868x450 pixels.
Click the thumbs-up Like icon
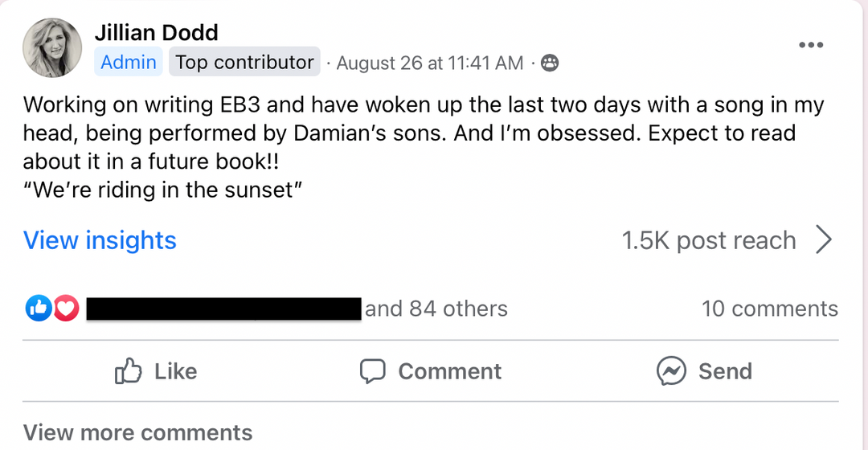point(129,371)
